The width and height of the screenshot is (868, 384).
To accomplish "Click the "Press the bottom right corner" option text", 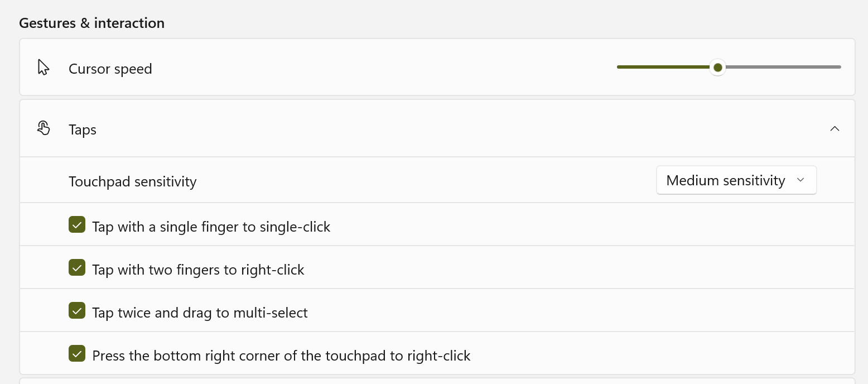I will [281, 356].
